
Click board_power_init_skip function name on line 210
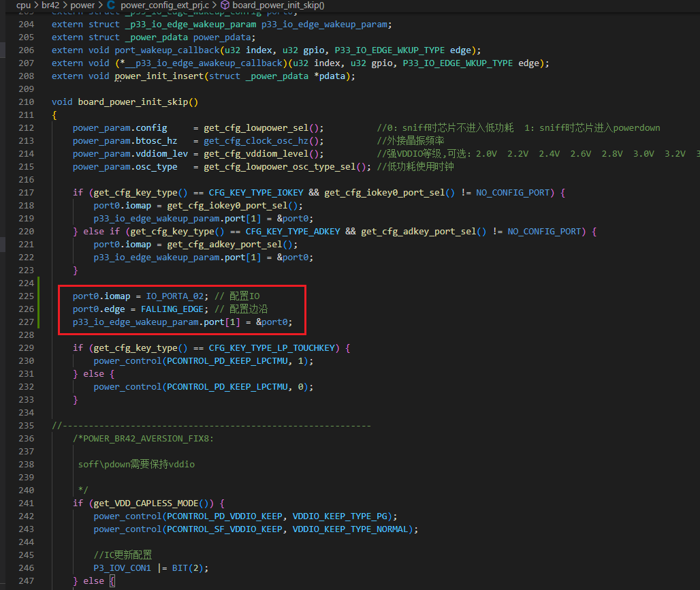point(133,102)
